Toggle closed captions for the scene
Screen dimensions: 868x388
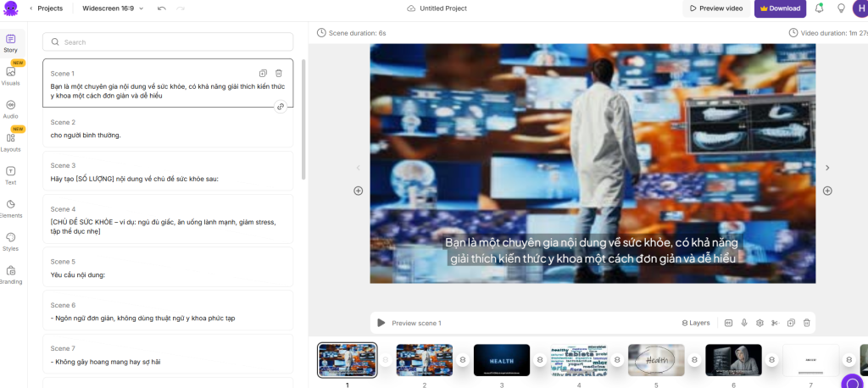tap(728, 323)
